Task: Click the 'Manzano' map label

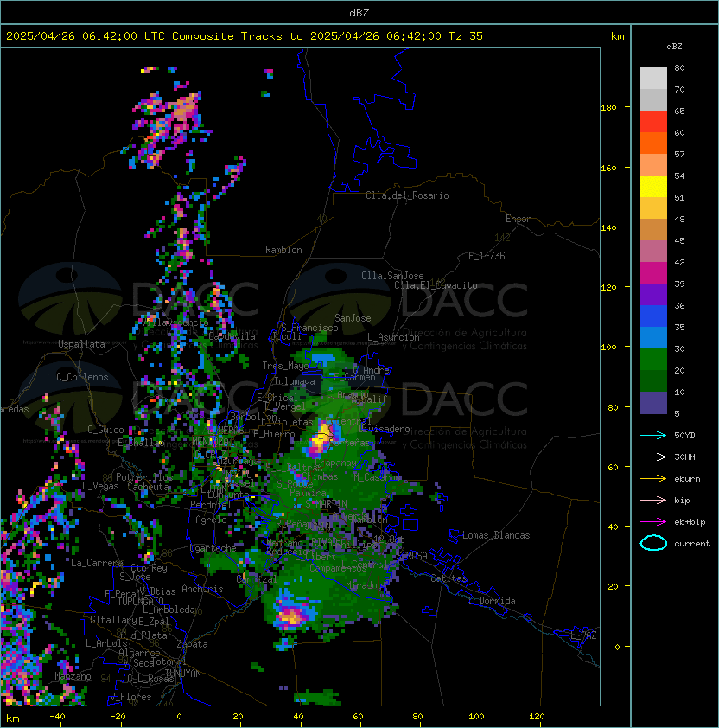Action: click(x=73, y=676)
